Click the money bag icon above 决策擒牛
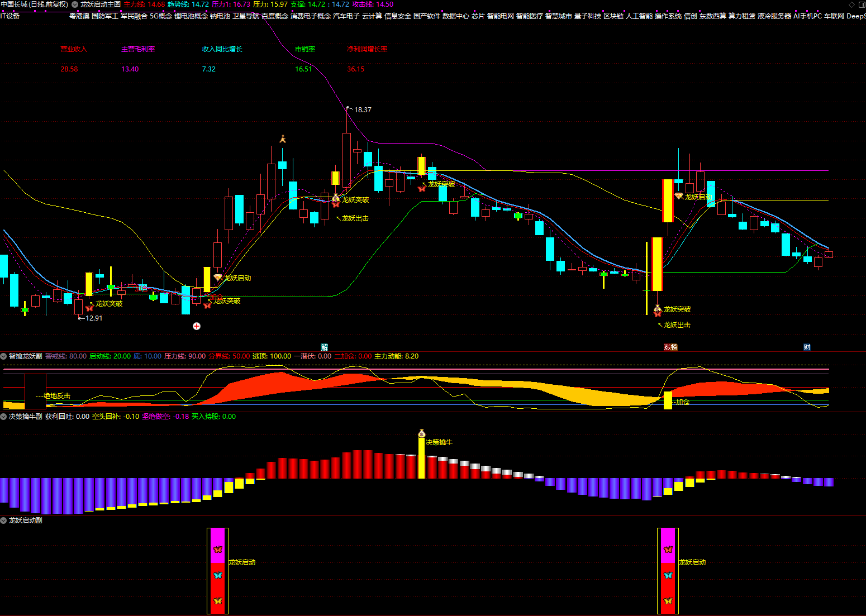866x616 pixels. point(422,433)
